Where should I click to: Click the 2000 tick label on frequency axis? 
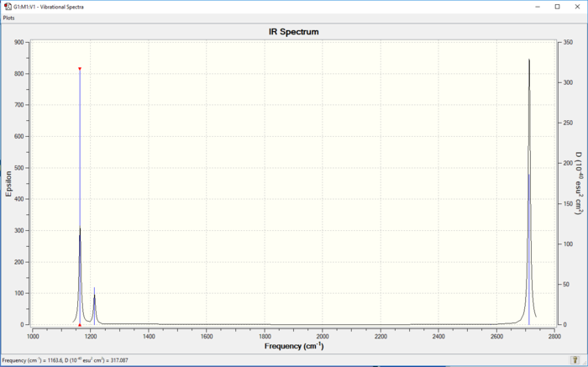pyautogui.click(x=323, y=336)
